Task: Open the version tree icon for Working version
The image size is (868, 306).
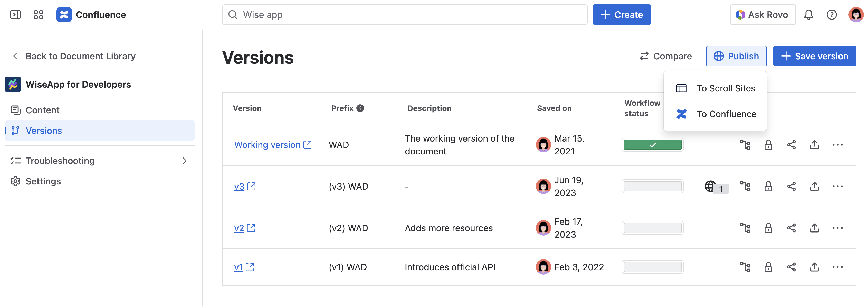Action: pyautogui.click(x=746, y=144)
